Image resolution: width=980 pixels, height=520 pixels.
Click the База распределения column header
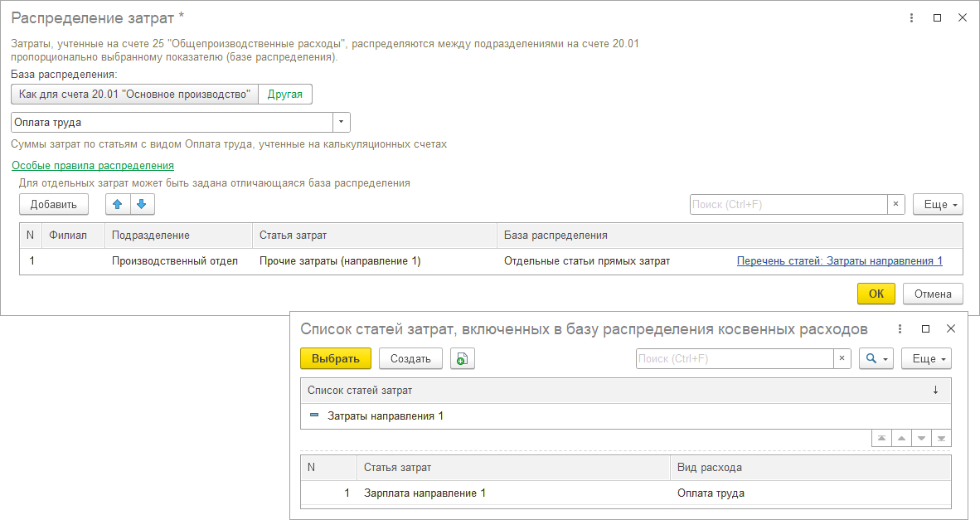click(730, 236)
